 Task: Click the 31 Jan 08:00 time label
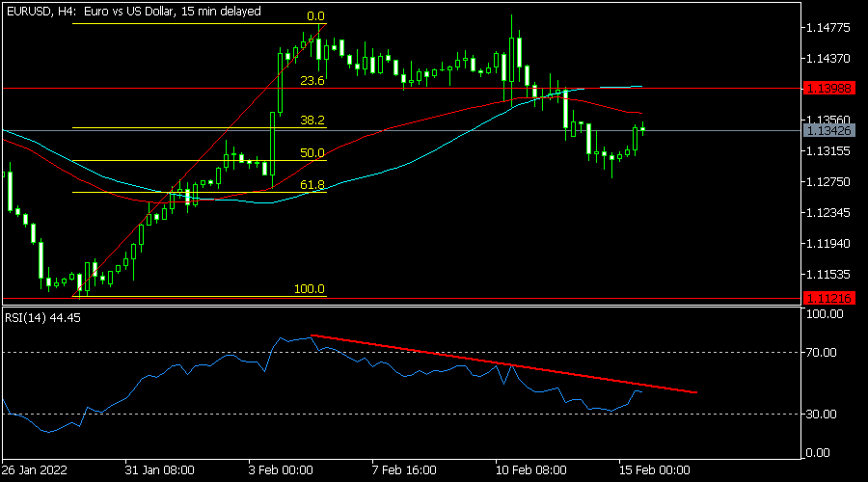(159, 470)
